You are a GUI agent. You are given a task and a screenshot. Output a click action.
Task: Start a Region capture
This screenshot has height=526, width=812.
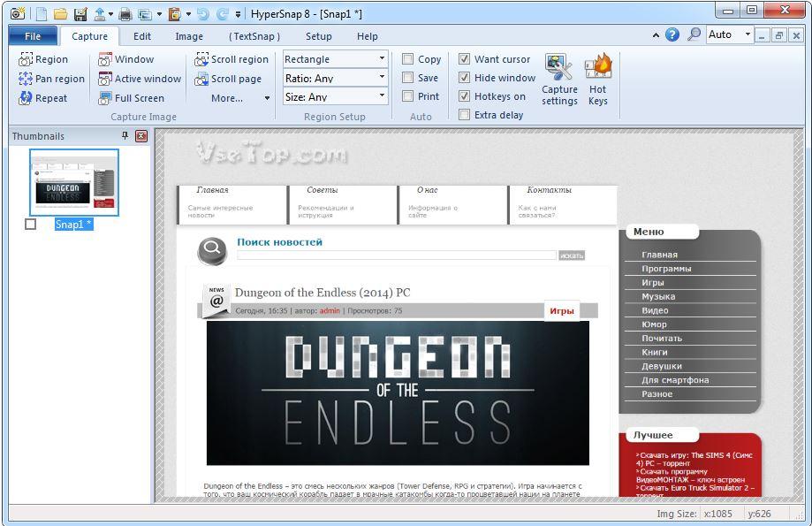pyautogui.click(x=43, y=59)
